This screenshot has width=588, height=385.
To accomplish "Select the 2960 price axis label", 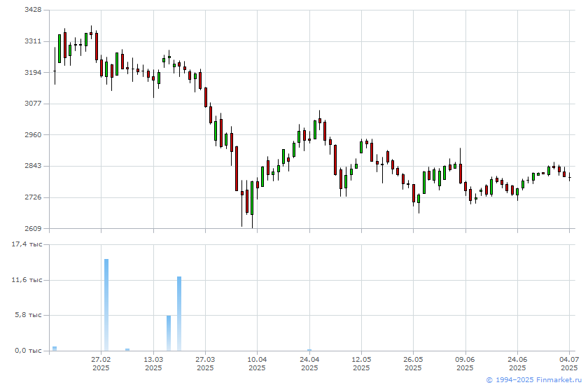I will (33, 134).
